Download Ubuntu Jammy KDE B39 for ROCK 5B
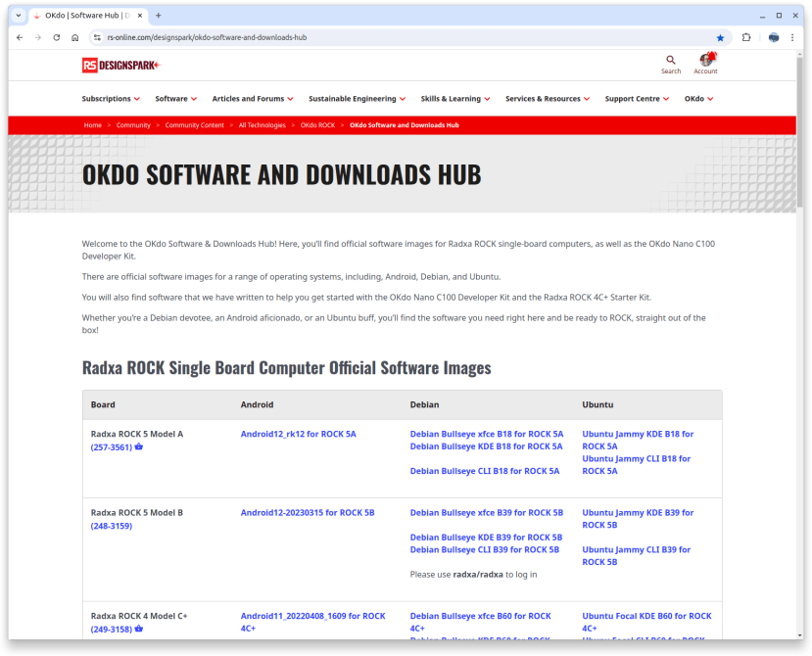The height and width of the screenshot is (656, 812). coord(638,519)
